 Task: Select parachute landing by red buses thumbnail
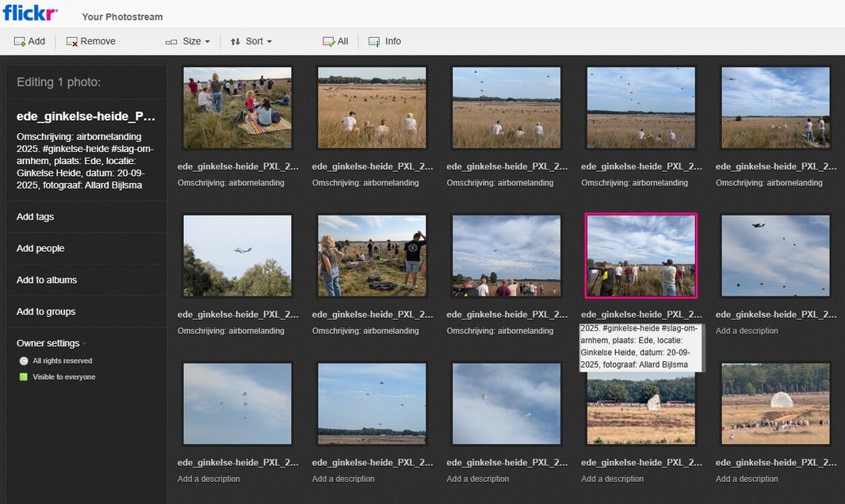641,408
